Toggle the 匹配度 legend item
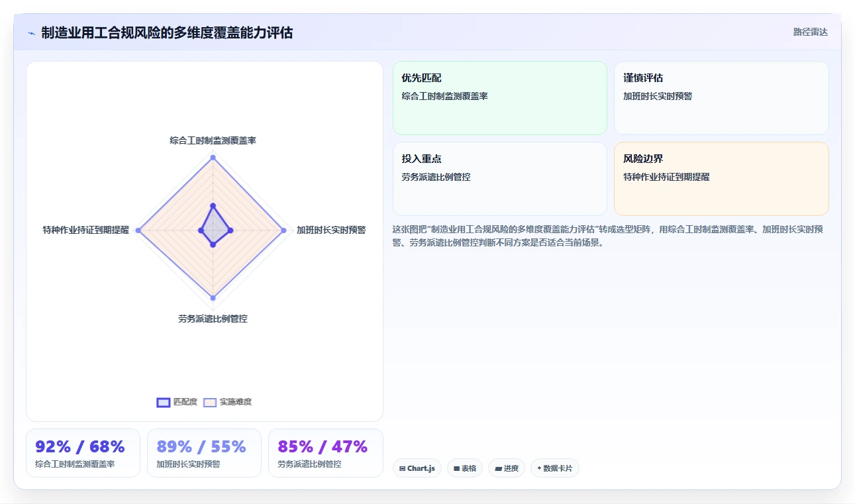The height and width of the screenshot is (504, 855). pyautogui.click(x=177, y=402)
